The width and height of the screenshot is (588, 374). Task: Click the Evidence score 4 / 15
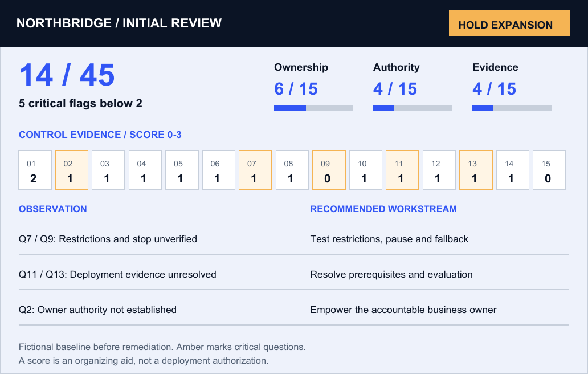[x=494, y=89]
